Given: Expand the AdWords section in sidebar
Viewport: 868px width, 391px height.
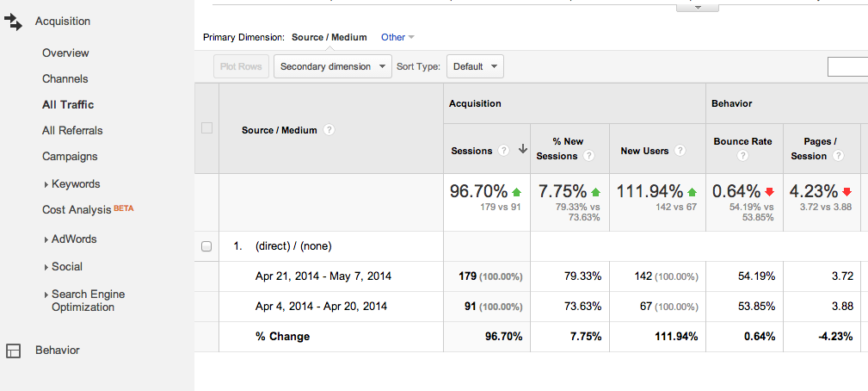Looking at the screenshot, I should (73, 239).
